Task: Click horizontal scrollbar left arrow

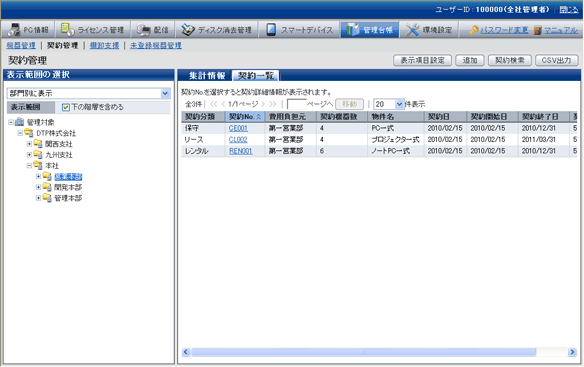Action: tap(186, 352)
